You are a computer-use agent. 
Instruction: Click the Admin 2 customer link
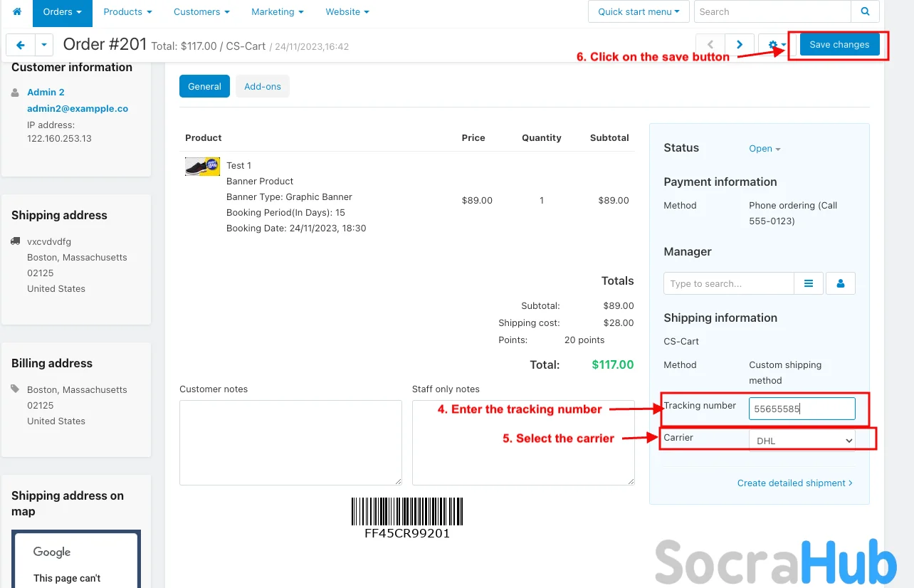(46, 92)
